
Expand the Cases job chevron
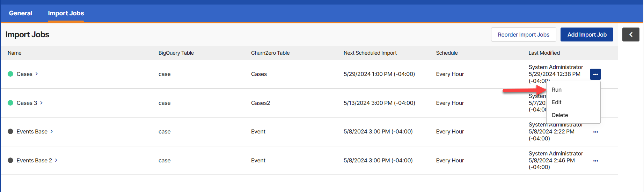click(x=37, y=74)
